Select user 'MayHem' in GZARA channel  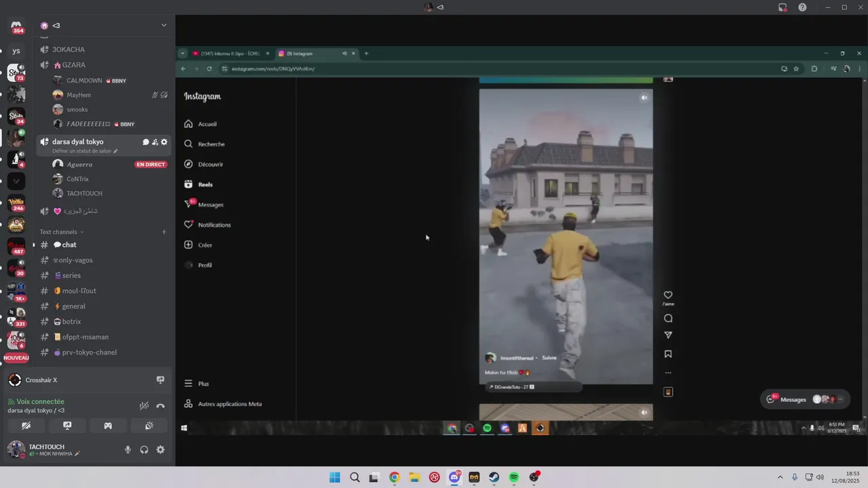click(x=79, y=95)
